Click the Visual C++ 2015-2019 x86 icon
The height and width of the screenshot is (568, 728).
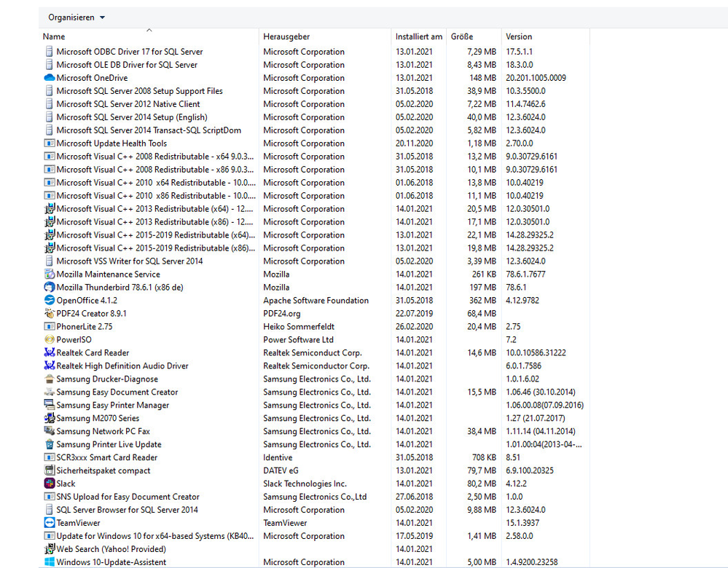pos(50,248)
